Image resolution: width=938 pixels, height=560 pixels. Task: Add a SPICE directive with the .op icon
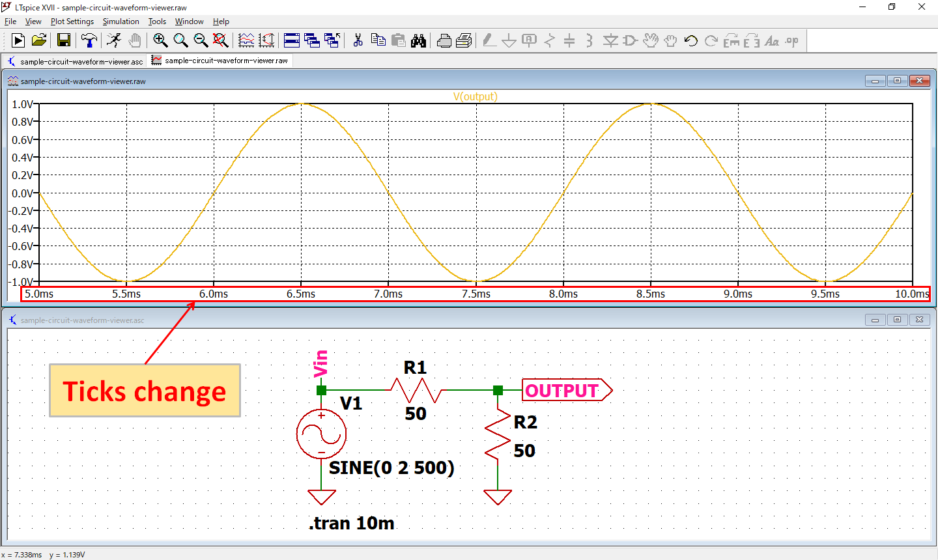[791, 40]
